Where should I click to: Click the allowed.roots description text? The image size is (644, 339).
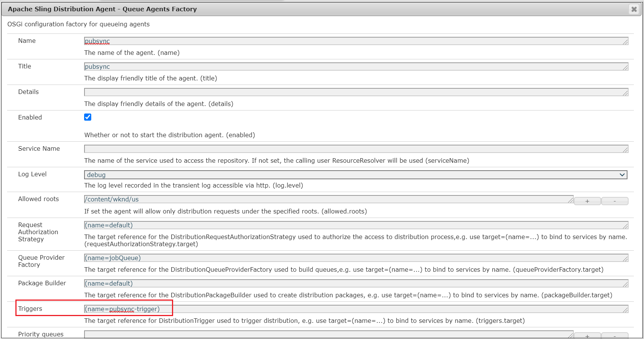(226, 211)
